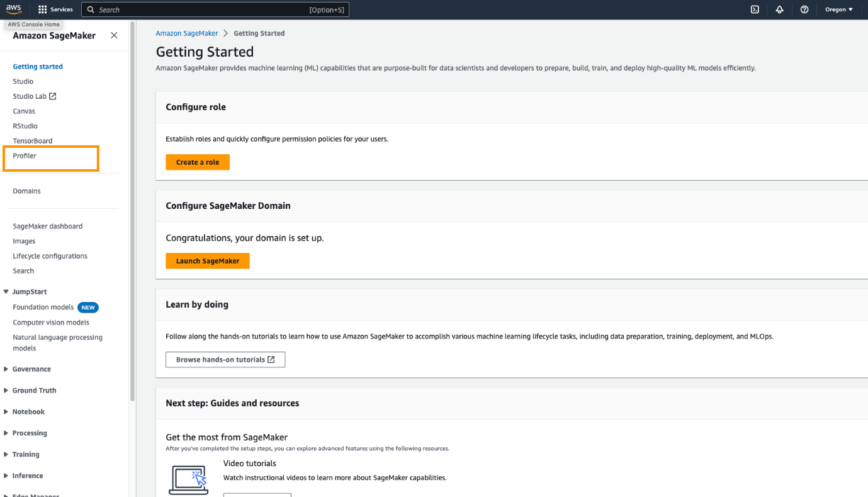868x497 pixels.
Task: Open the CloudShell terminal icon
Action: click(x=755, y=9)
